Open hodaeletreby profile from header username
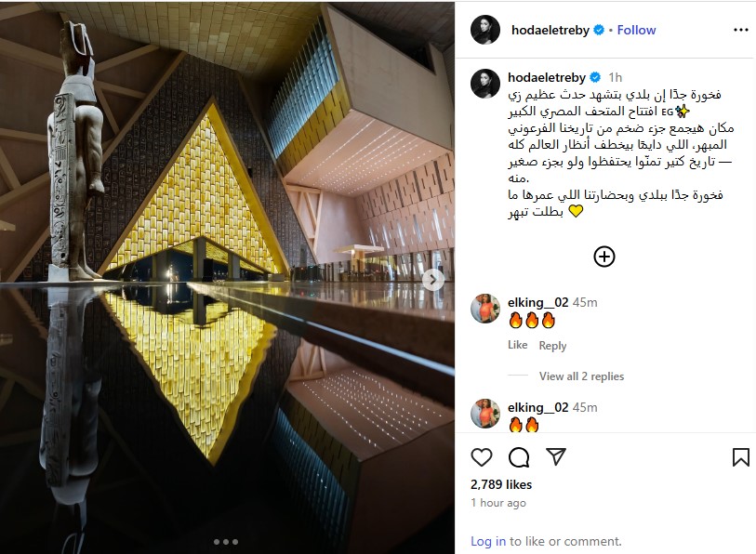 pyautogui.click(x=550, y=30)
